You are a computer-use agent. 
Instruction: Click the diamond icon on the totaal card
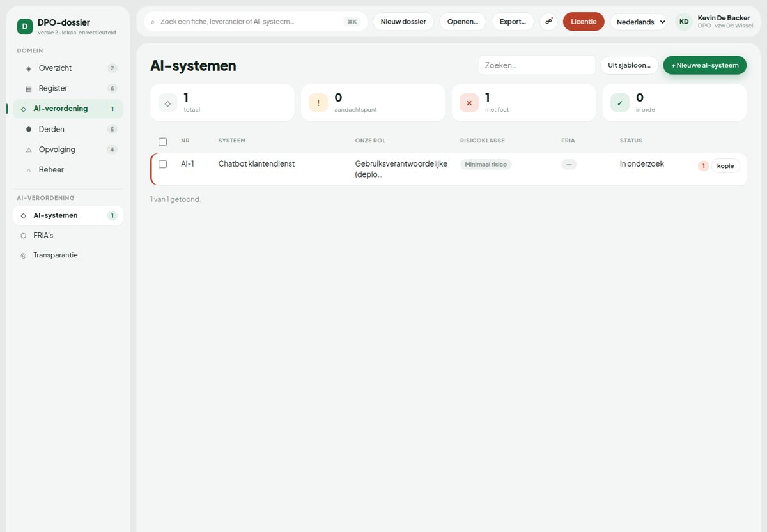167,103
